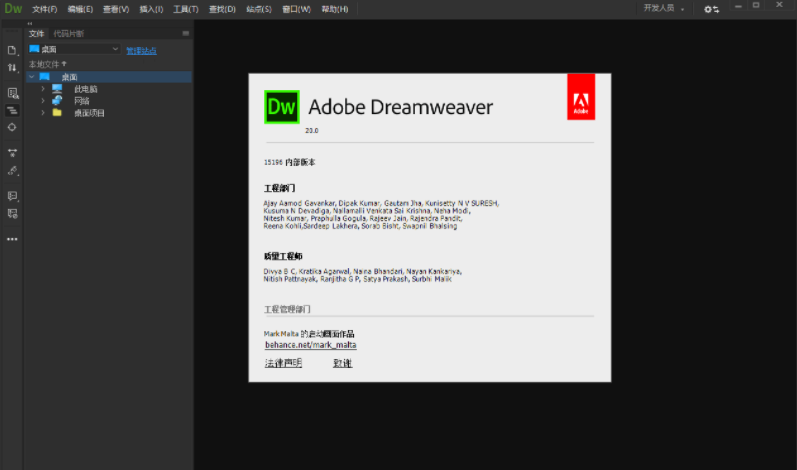Open the 编辑(E) menu
Screen dimensions: 797x470
80,9
